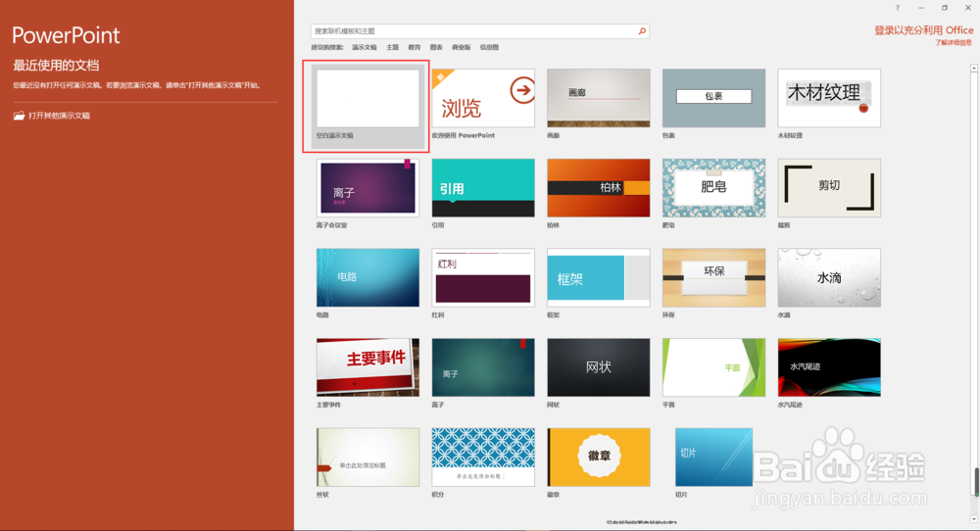Pick the 肥皂 template thumbnail
980x531 pixels.
tap(713, 188)
